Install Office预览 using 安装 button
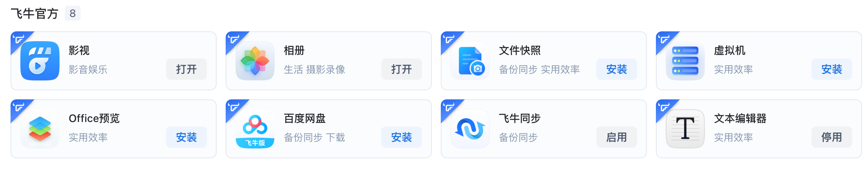This screenshot has height=173, width=868. [186, 137]
